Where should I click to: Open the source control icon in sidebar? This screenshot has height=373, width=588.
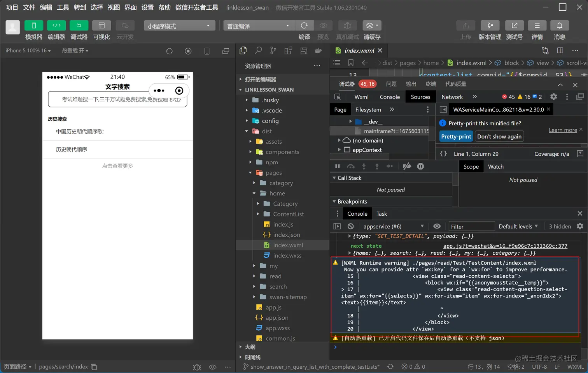click(x=273, y=51)
